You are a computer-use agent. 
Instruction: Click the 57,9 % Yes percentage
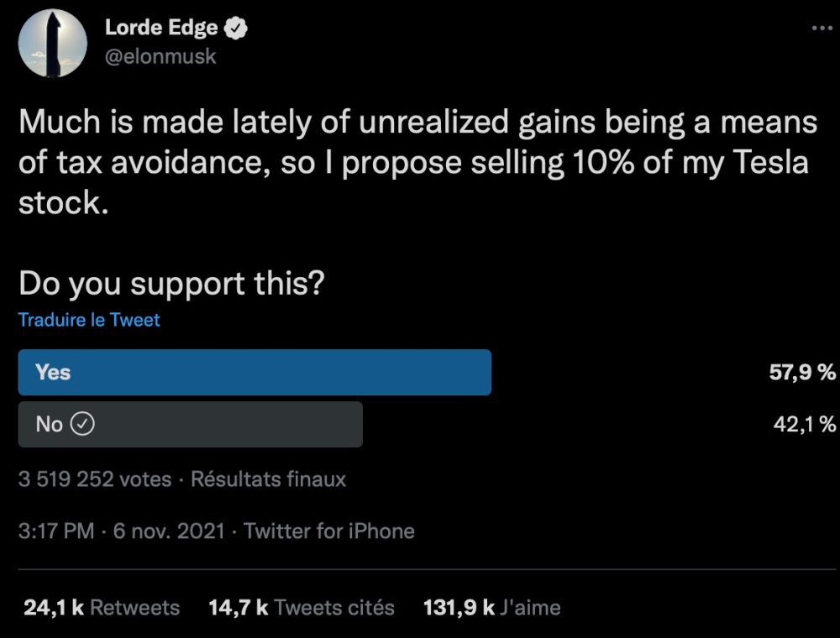802,373
